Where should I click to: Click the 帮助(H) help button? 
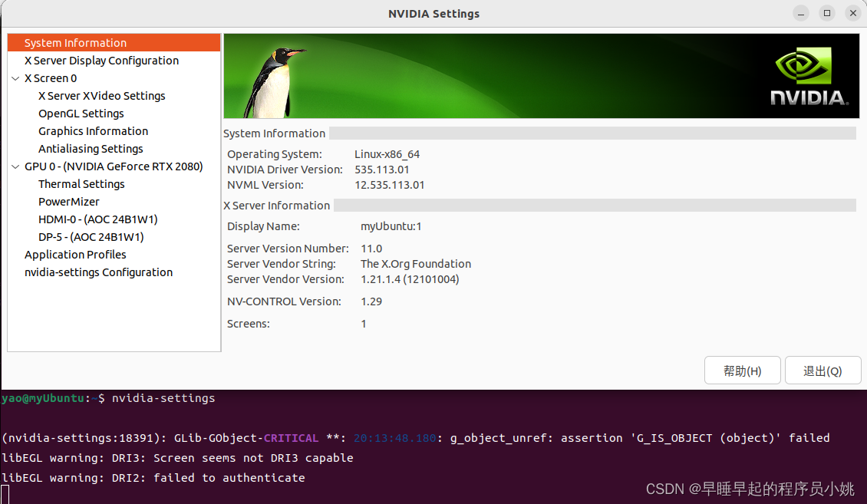[743, 371]
